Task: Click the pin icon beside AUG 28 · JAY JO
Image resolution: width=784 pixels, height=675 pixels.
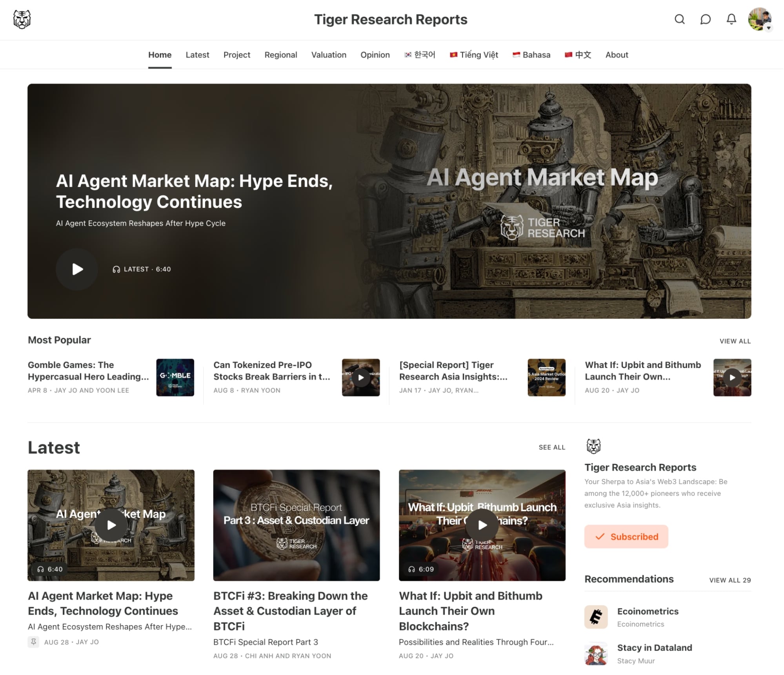Action: 33,642
